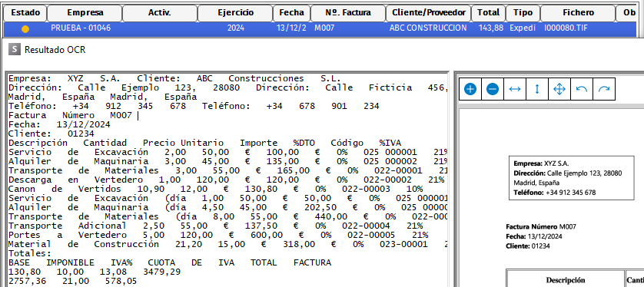The width and height of the screenshot is (644, 287).
Task: Click 'Teléfono: +34 912 345 678' in preview
Action: coord(554,193)
